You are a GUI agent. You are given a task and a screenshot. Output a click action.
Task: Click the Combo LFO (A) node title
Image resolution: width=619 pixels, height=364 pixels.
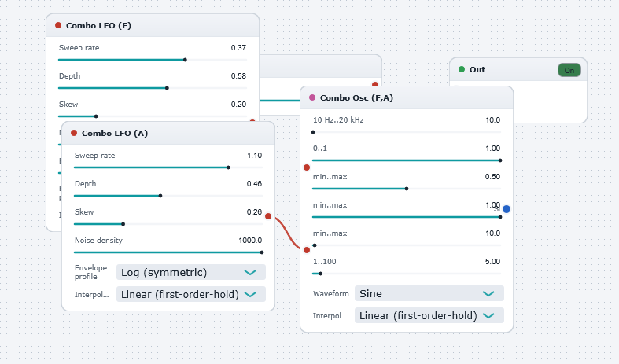point(115,134)
